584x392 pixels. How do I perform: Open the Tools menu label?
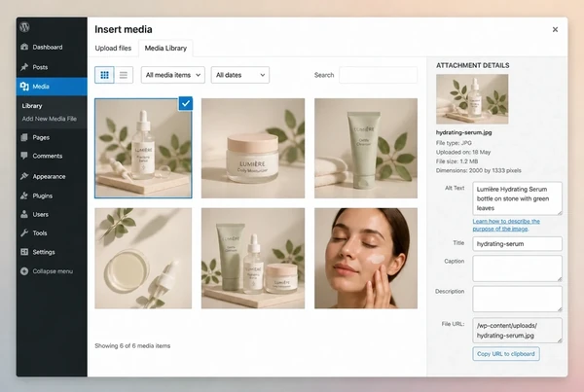[40, 233]
